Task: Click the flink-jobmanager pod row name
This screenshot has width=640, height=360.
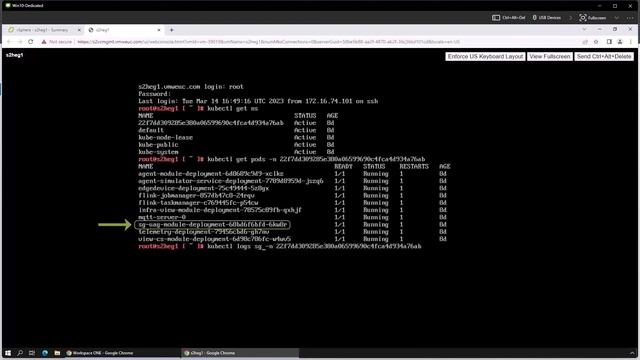Action: click(x=196, y=196)
